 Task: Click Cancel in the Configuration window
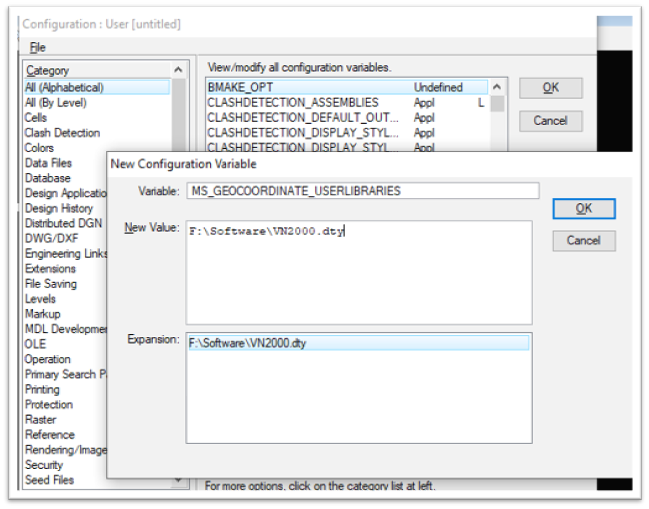[x=550, y=121]
